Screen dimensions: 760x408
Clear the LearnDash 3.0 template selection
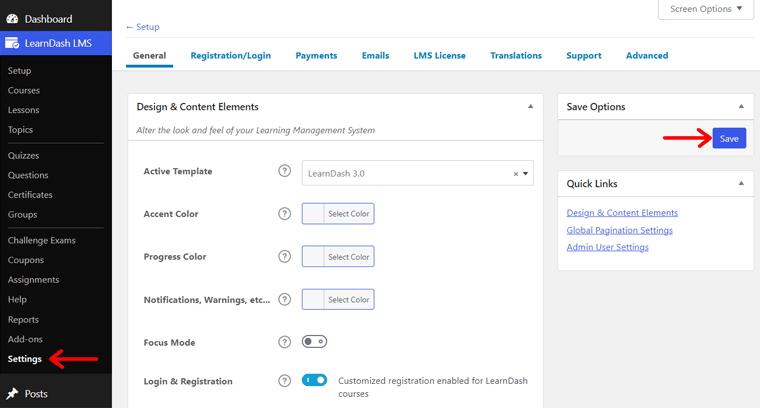[516, 173]
